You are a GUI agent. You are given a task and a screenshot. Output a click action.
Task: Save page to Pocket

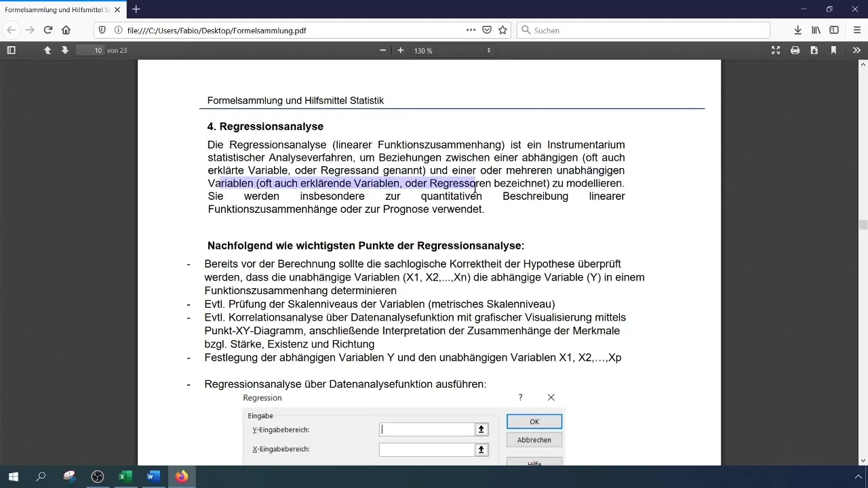pyautogui.click(x=487, y=30)
